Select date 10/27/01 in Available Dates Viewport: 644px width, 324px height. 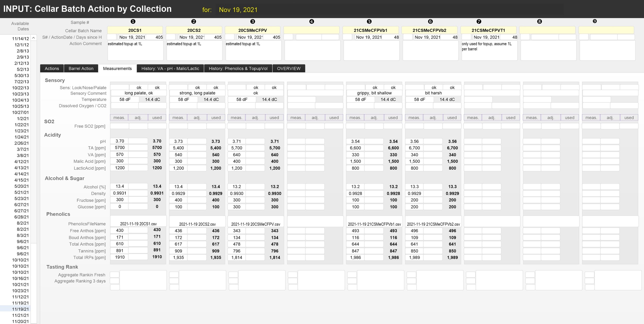pyautogui.click(x=21, y=112)
